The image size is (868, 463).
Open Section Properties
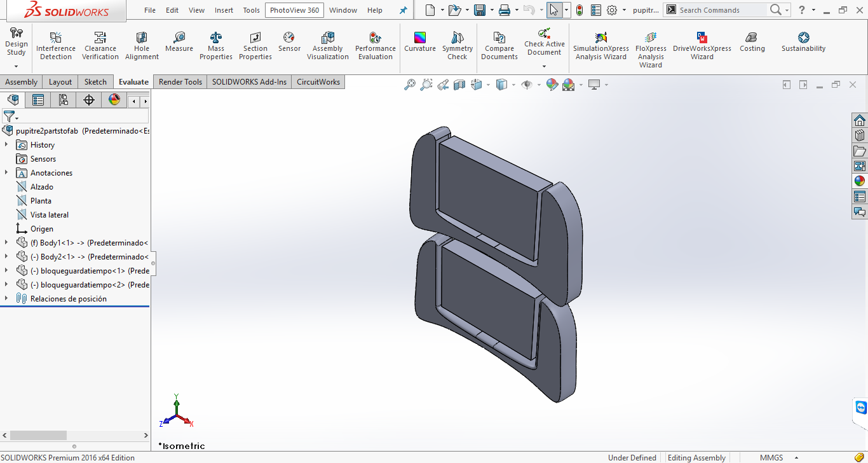[255, 46]
